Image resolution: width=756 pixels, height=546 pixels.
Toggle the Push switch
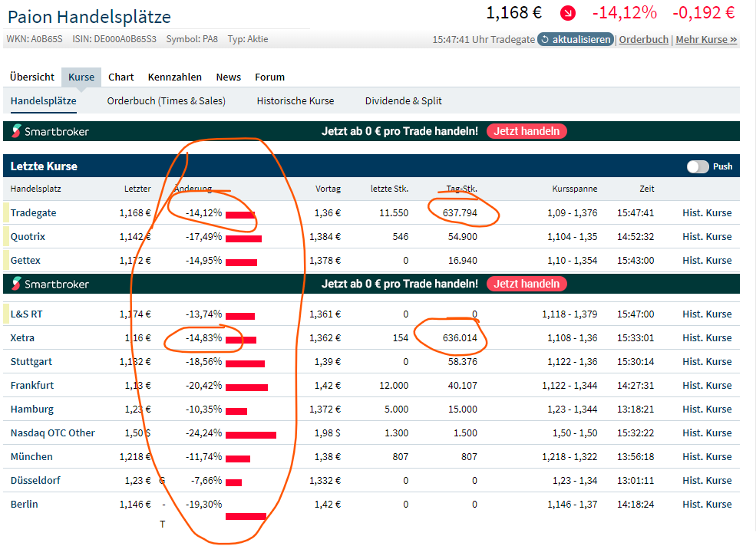pyautogui.click(x=698, y=166)
